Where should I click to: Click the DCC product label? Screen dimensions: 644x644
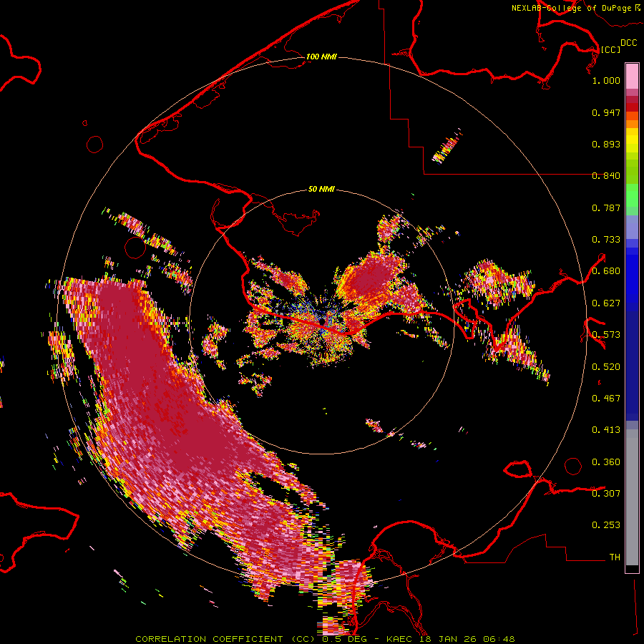pos(628,43)
